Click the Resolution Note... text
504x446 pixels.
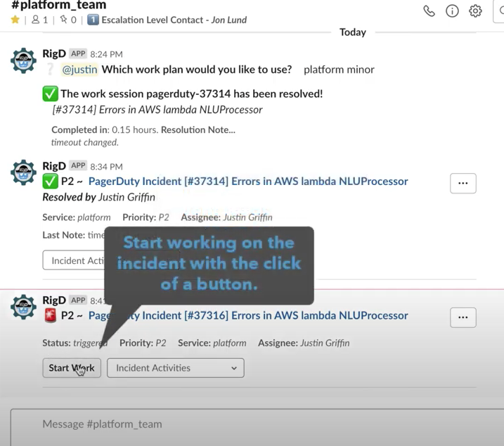[198, 129]
